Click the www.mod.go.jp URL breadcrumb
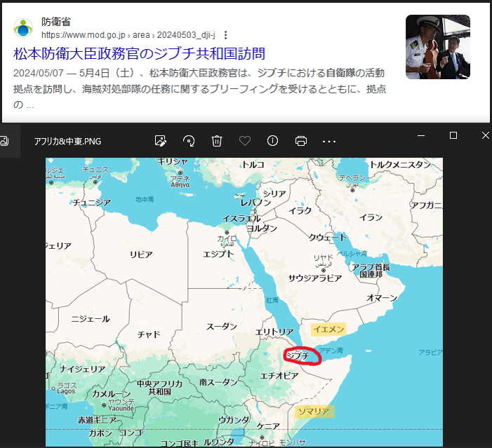 86,34
